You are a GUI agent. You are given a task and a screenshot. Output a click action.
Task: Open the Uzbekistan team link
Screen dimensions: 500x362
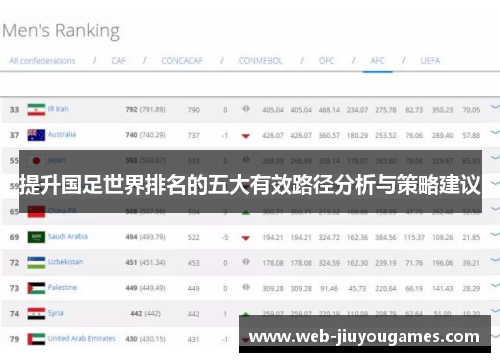pos(65,262)
